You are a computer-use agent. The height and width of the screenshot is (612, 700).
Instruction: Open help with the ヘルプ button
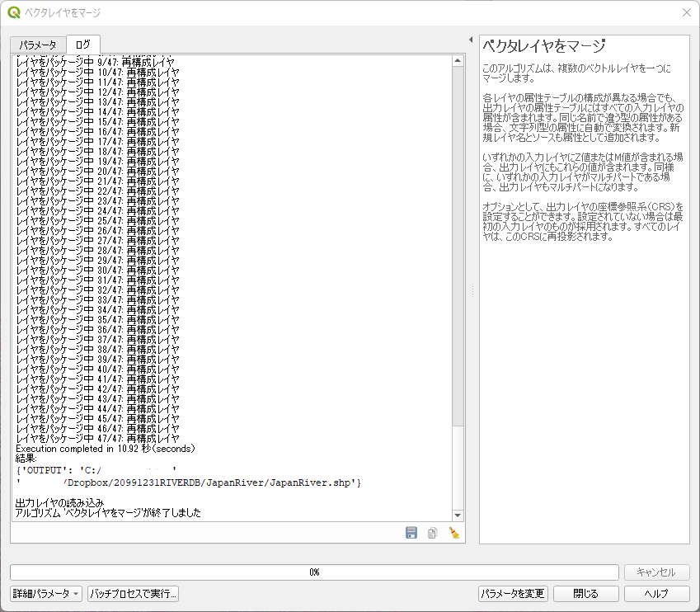(x=657, y=594)
